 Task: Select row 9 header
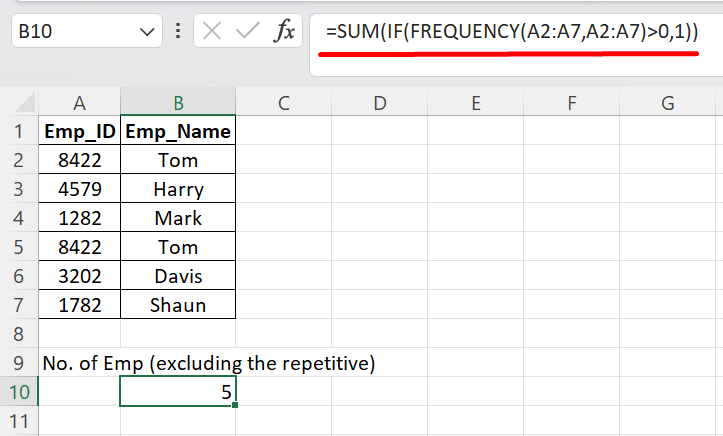pyautogui.click(x=18, y=363)
